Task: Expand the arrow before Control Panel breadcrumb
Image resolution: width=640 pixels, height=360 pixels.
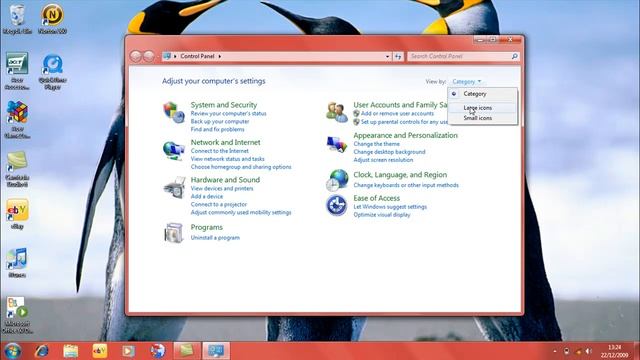Action: pos(176,56)
